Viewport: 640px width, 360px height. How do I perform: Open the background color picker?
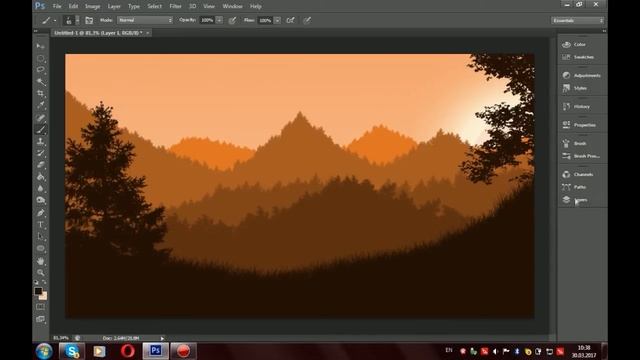pyautogui.click(x=44, y=296)
